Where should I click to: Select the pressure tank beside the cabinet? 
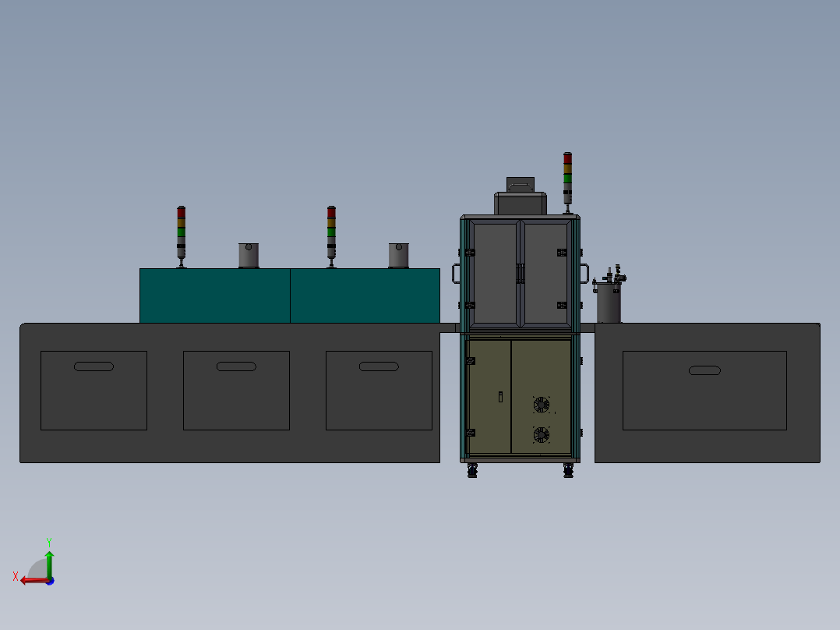pyautogui.click(x=609, y=303)
